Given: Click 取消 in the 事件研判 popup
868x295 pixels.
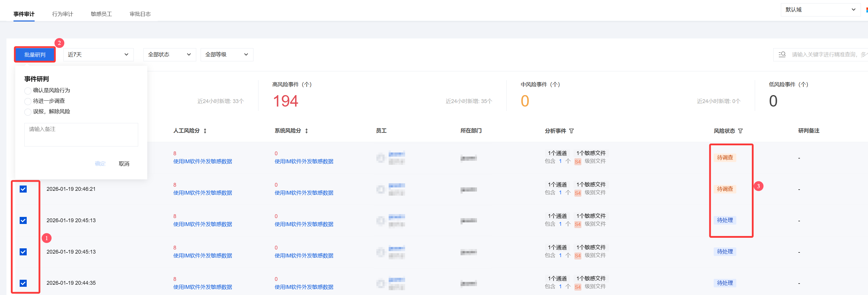Looking at the screenshot, I should coord(124,163).
